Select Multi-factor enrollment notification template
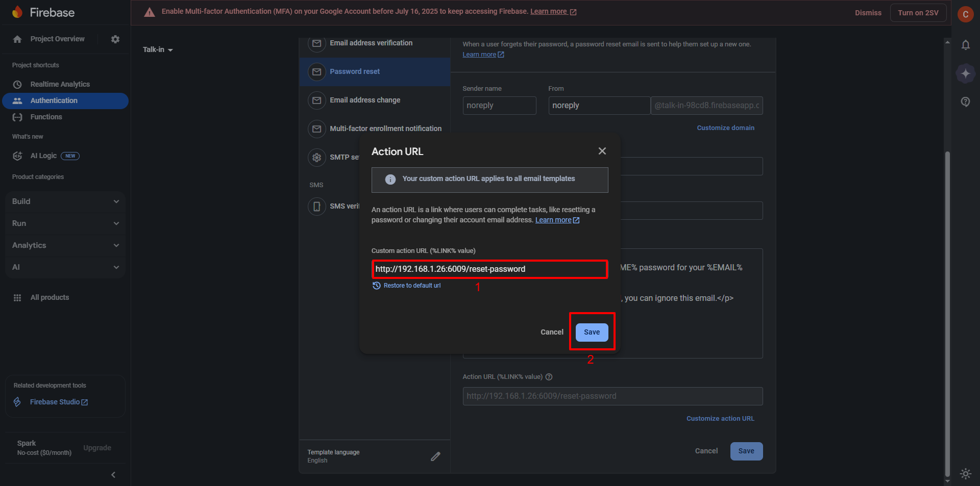The width and height of the screenshot is (980, 486). (x=385, y=129)
